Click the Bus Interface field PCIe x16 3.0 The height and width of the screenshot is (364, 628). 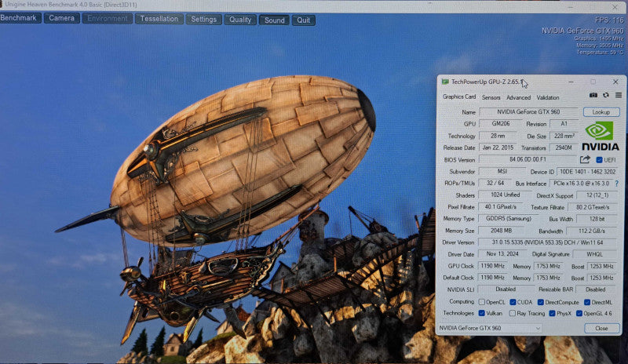click(x=581, y=184)
